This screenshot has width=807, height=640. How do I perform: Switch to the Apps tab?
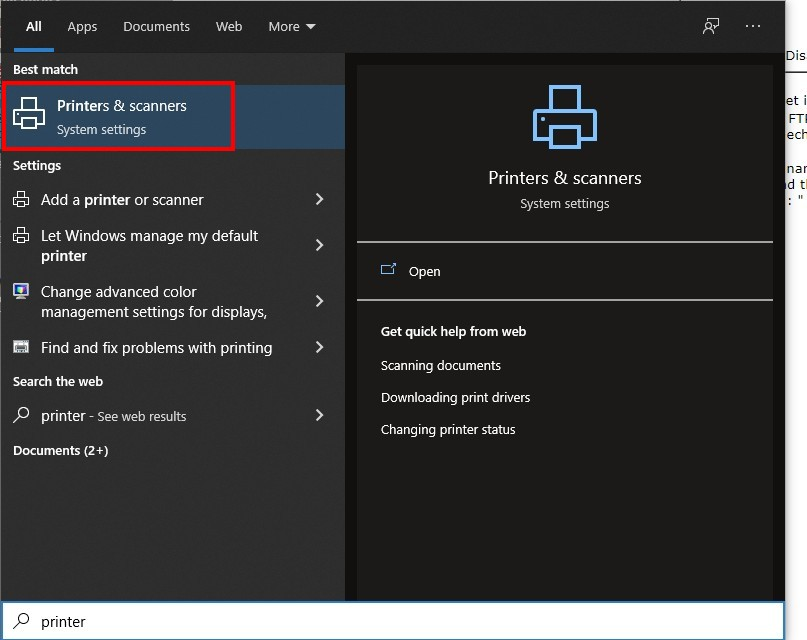tap(82, 26)
